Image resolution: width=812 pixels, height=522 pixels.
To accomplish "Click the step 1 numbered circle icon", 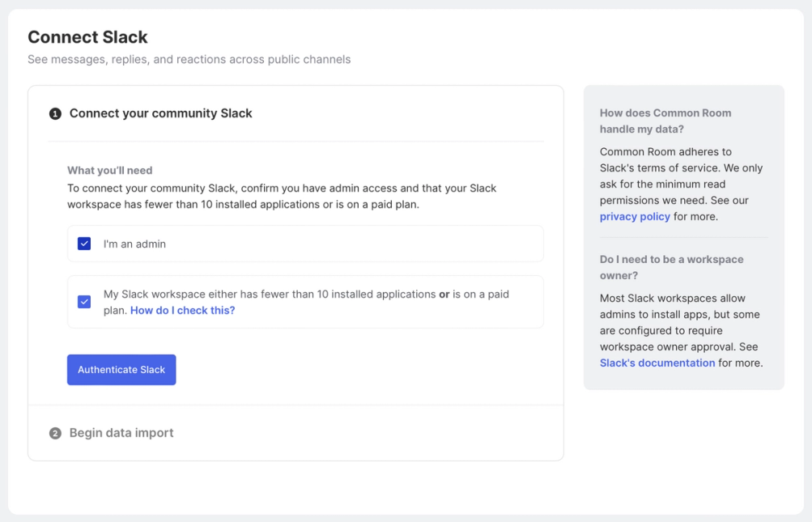I will tap(54, 114).
